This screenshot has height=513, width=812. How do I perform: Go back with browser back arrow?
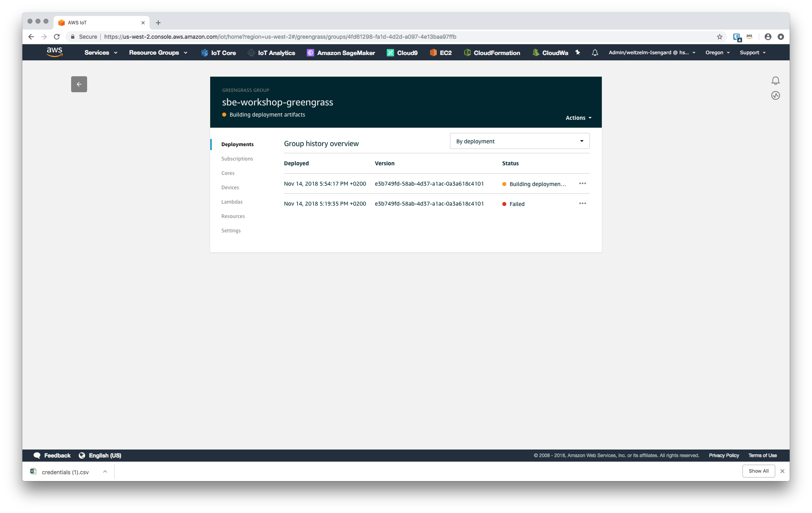(31, 37)
